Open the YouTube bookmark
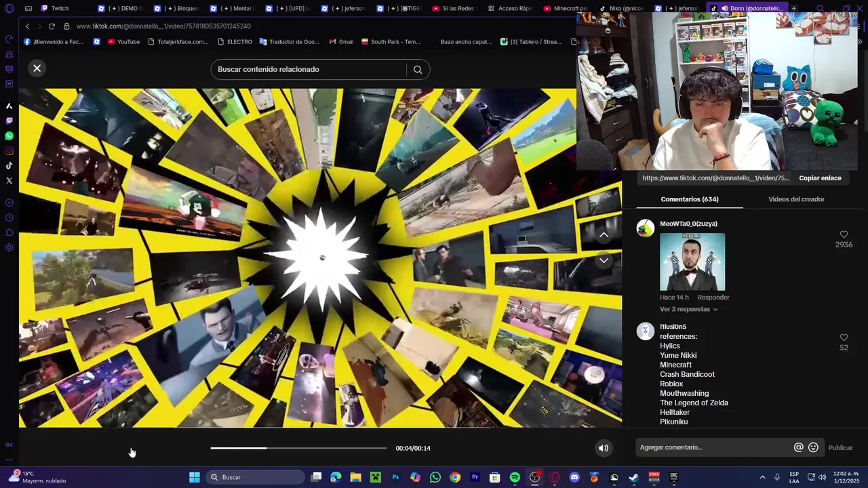The width and height of the screenshot is (868, 488). pos(123,41)
